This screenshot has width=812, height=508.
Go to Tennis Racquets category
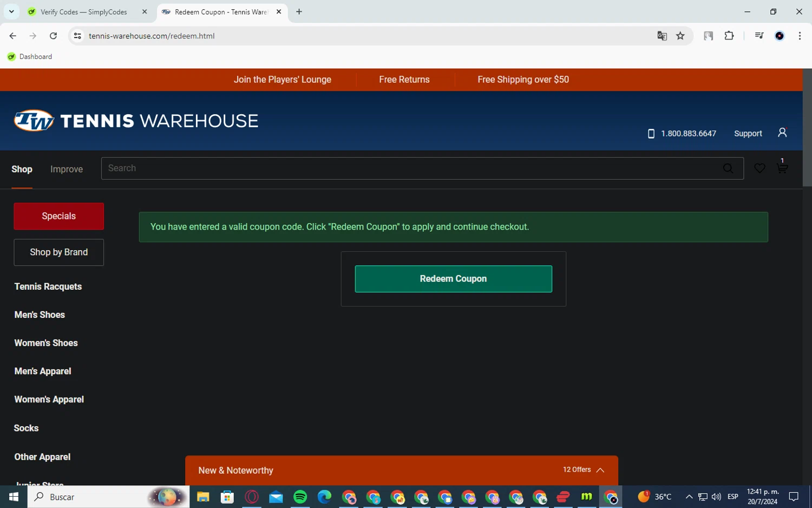pos(48,286)
